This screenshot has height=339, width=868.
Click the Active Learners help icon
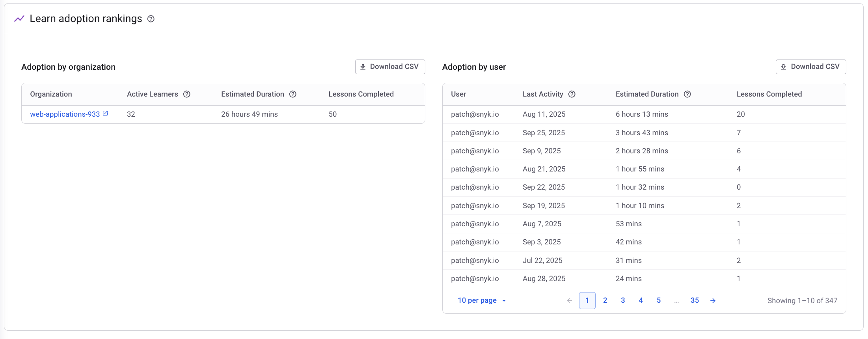pos(187,94)
